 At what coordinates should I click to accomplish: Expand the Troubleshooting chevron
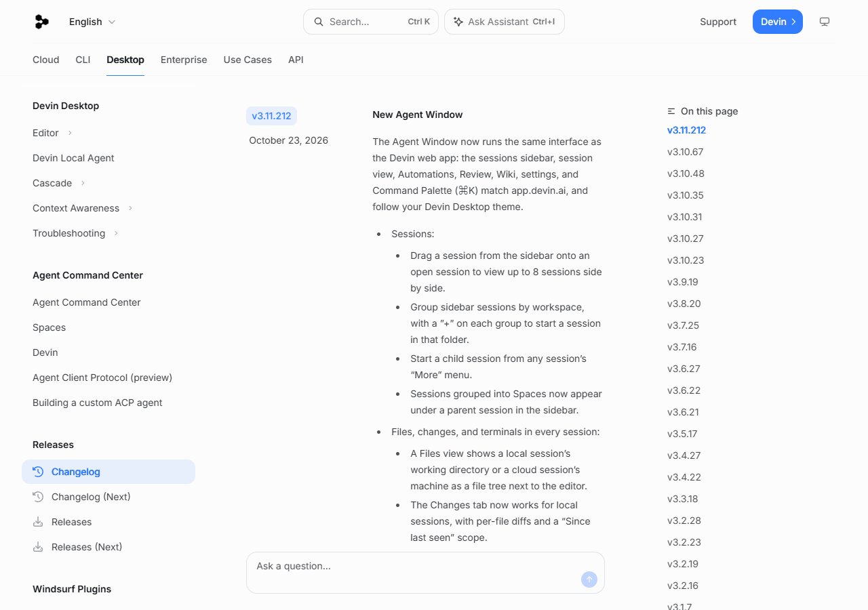pos(116,233)
